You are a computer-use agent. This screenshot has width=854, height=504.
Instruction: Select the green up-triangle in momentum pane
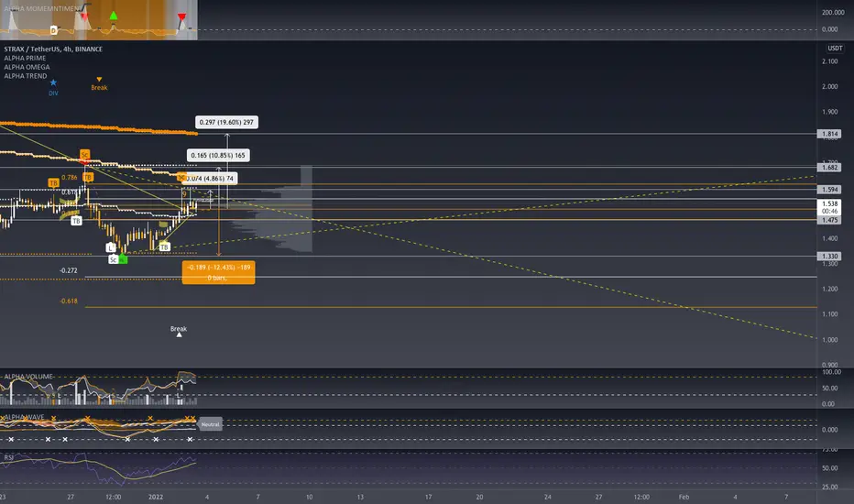click(114, 16)
